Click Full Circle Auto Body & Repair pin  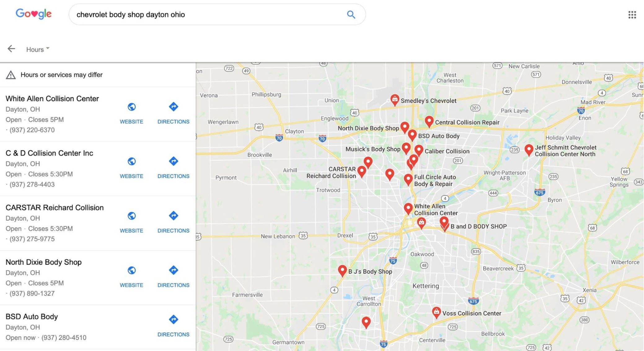[x=408, y=180]
